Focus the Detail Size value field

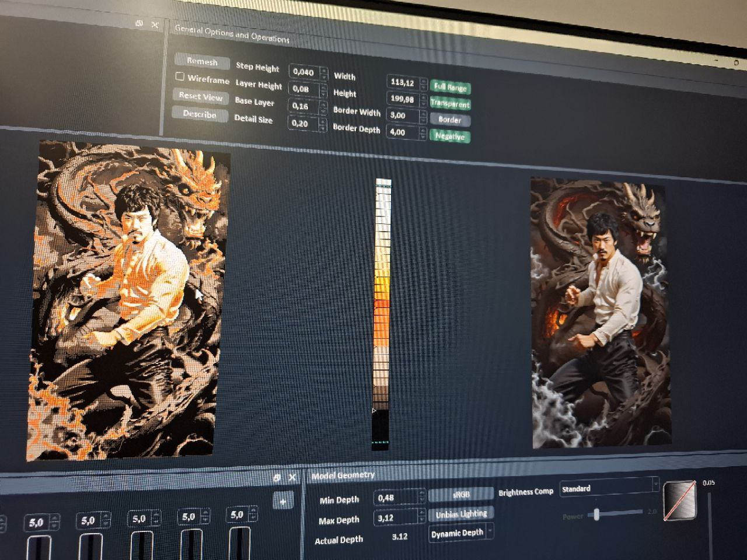point(302,123)
